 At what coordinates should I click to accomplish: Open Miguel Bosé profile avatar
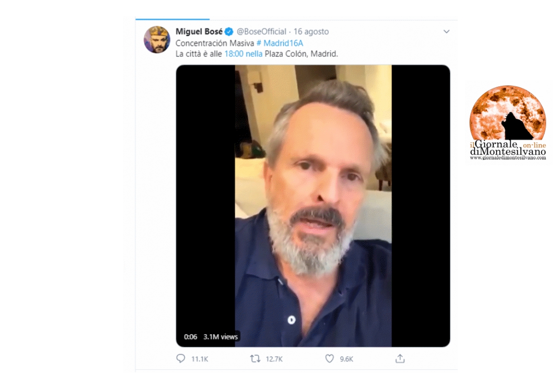[x=157, y=40]
